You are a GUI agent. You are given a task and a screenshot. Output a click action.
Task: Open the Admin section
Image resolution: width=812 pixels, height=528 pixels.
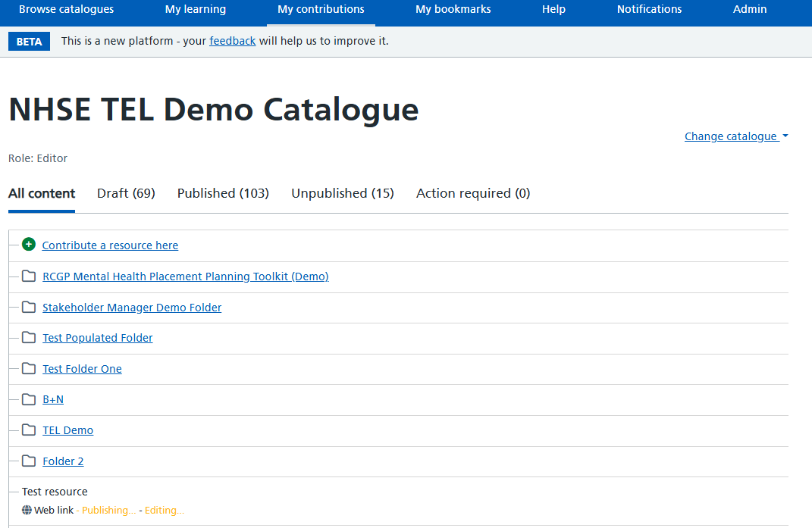point(749,9)
